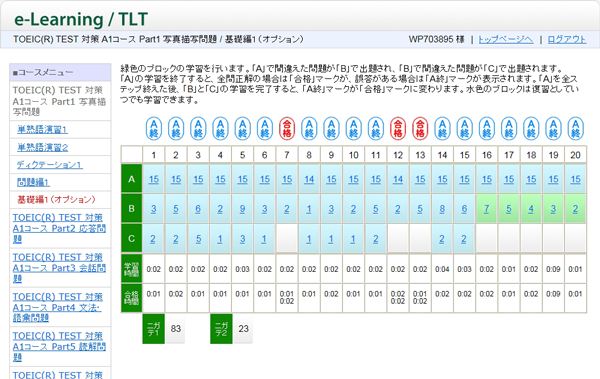Start green row B step 17 block

[509, 209]
